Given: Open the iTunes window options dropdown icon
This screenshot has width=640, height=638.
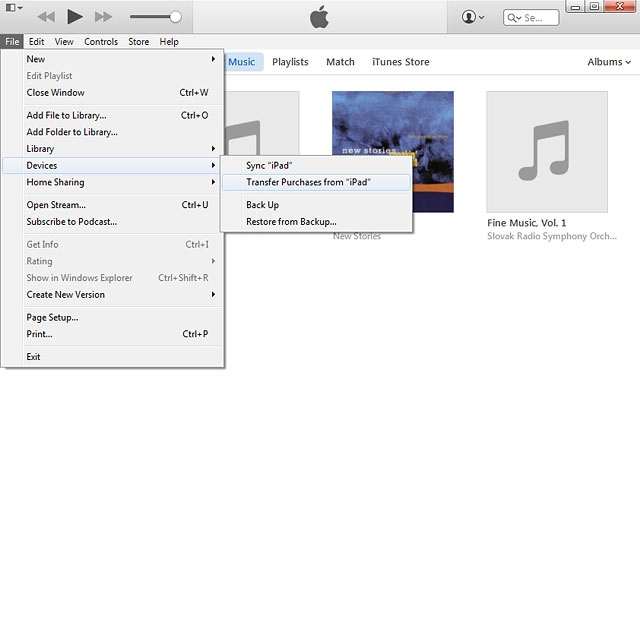Looking at the screenshot, I should point(14,7).
